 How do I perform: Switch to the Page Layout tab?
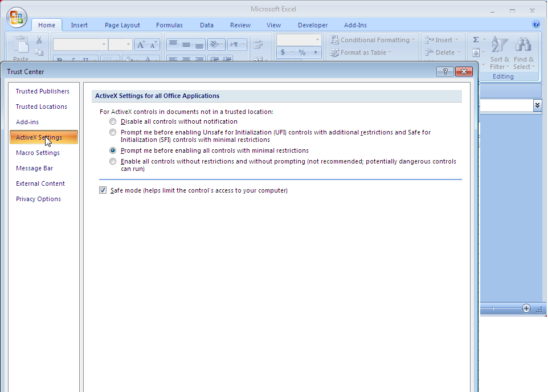[x=122, y=25]
